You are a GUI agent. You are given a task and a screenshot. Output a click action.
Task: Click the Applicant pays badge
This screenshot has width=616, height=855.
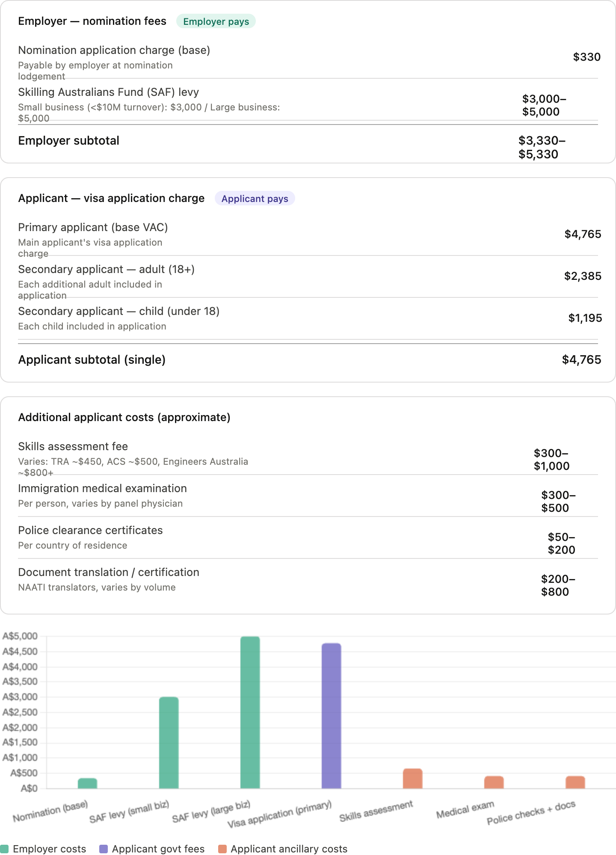(x=255, y=199)
